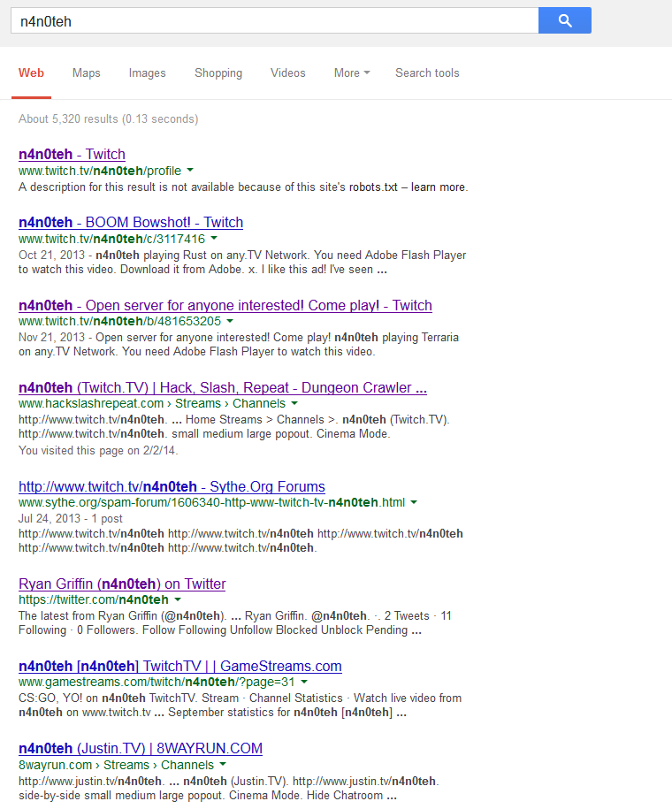Expand arrow beside twitter.com/n4n0teh URL
The height and width of the screenshot is (809, 672).
pyautogui.click(x=178, y=599)
